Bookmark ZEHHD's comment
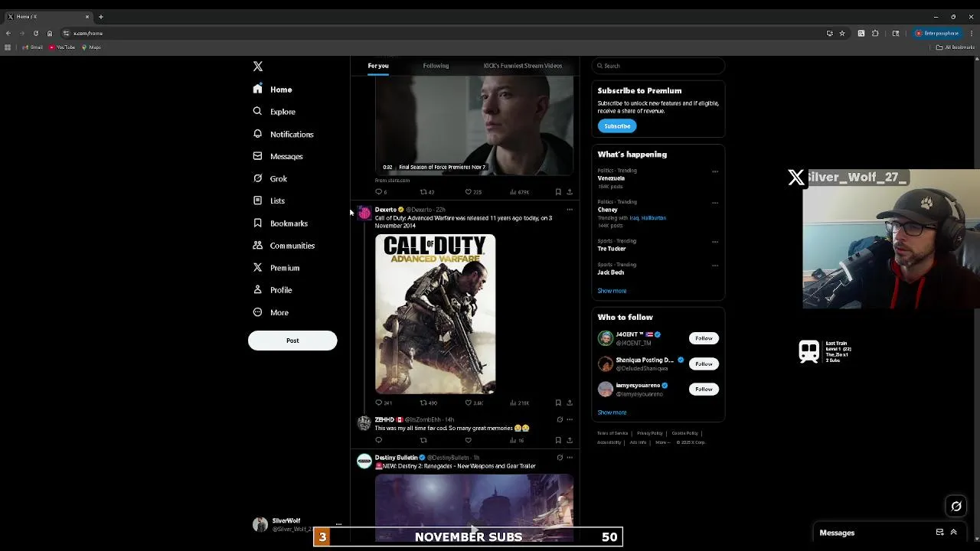 558,440
